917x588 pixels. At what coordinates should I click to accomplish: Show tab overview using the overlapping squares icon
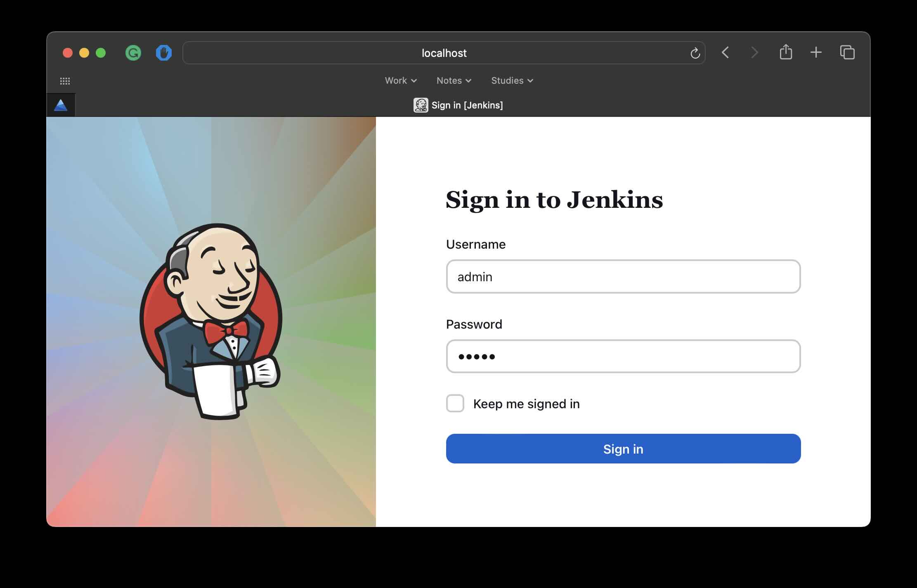tap(847, 53)
